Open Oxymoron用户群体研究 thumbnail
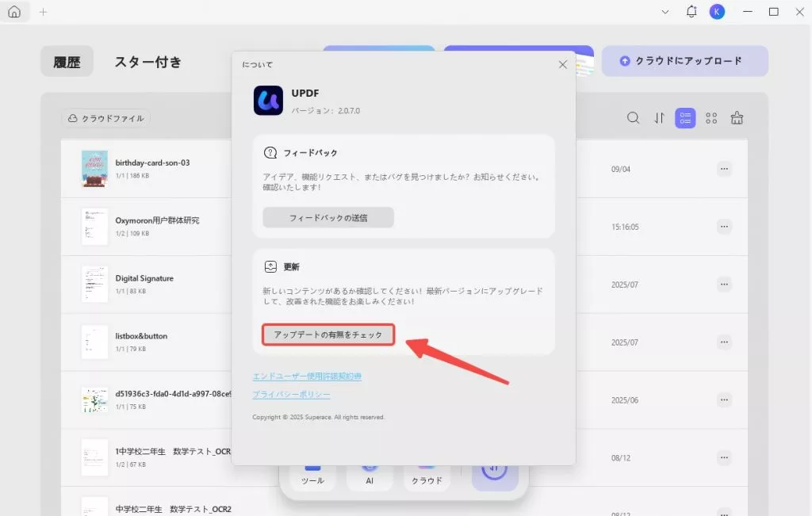 pos(95,227)
